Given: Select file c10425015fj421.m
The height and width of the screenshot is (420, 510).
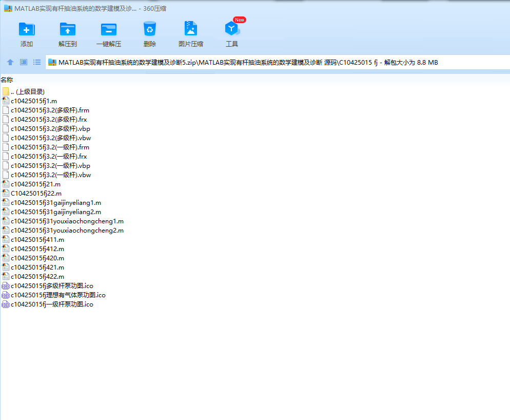Looking at the screenshot, I should click(33, 268).
